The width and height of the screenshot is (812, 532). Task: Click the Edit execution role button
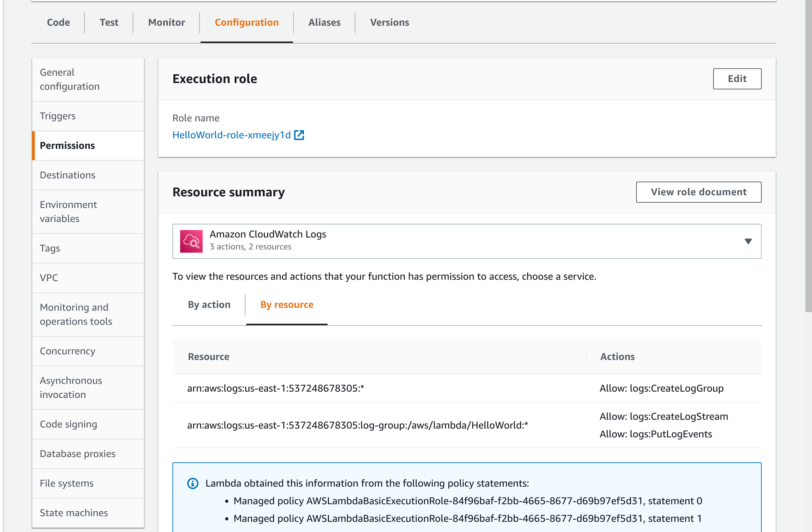tap(737, 79)
